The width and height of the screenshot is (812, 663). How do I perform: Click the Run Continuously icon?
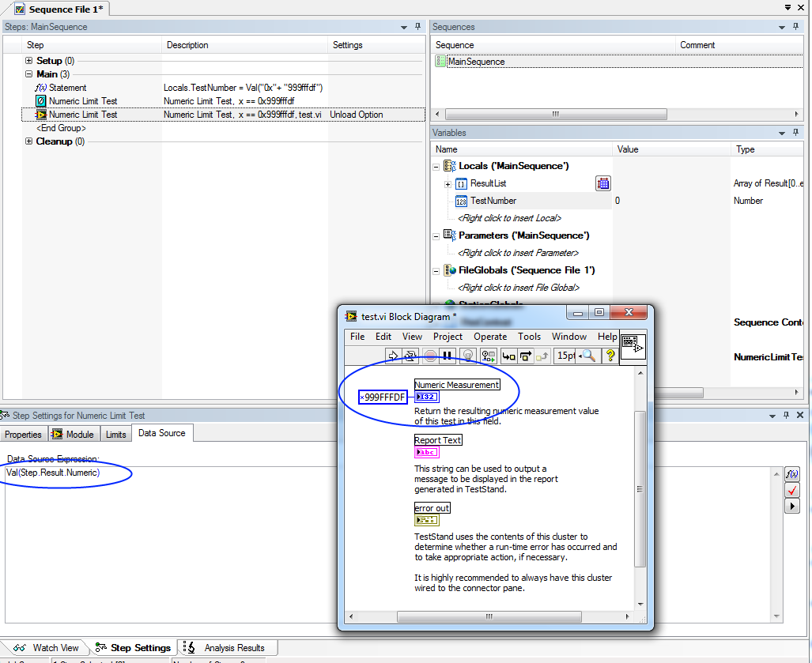click(x=410, y=356)
